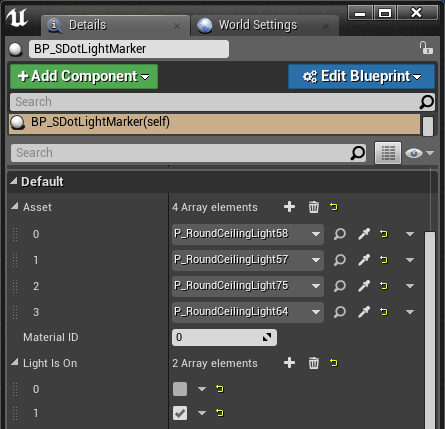Open the Edit Blueprint menu

[361, 76]
